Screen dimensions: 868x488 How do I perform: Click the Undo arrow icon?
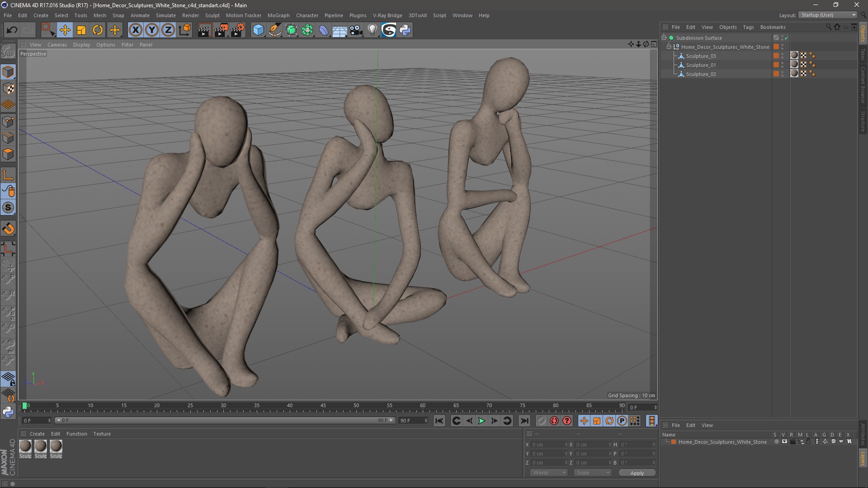12,30
